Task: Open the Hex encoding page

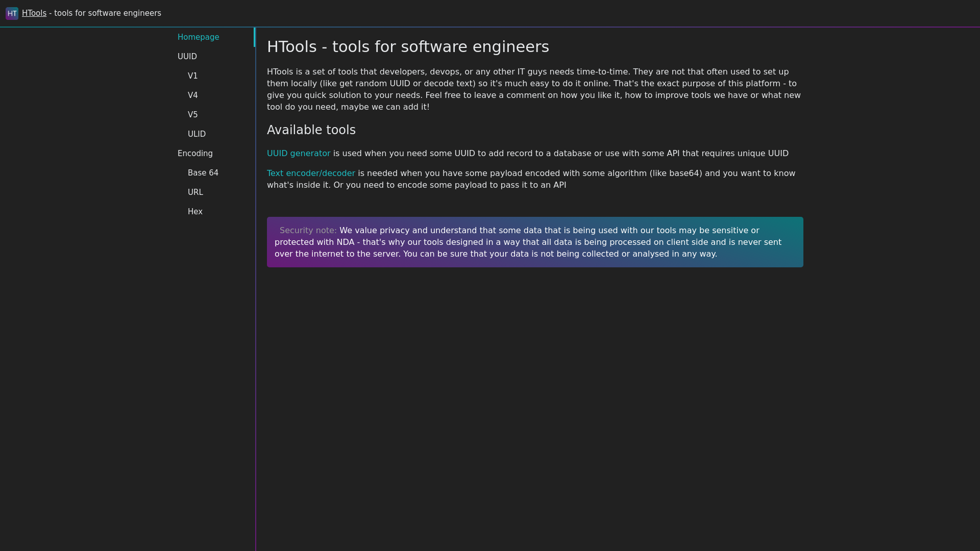Action: (195, 212)
